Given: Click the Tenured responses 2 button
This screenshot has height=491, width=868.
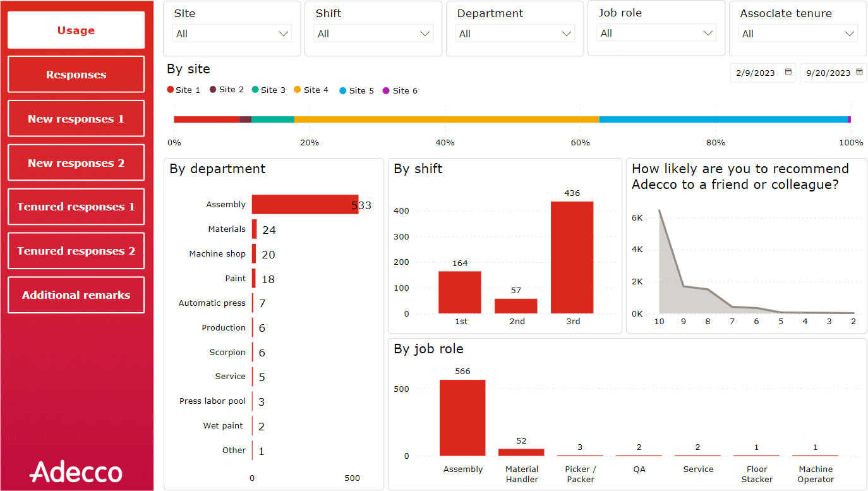Looking at the screenshot, I should coord(76,251).
